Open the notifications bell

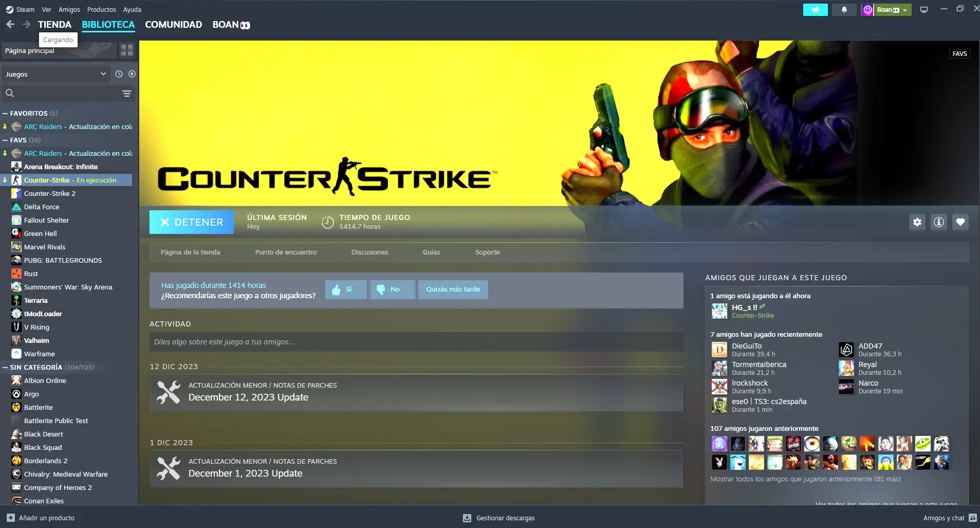coord(844,10)
